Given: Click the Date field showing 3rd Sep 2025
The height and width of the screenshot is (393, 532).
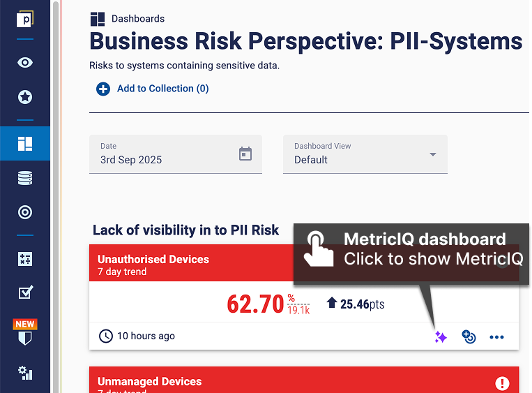Looking at the screenshot, I should click(176, 154).
